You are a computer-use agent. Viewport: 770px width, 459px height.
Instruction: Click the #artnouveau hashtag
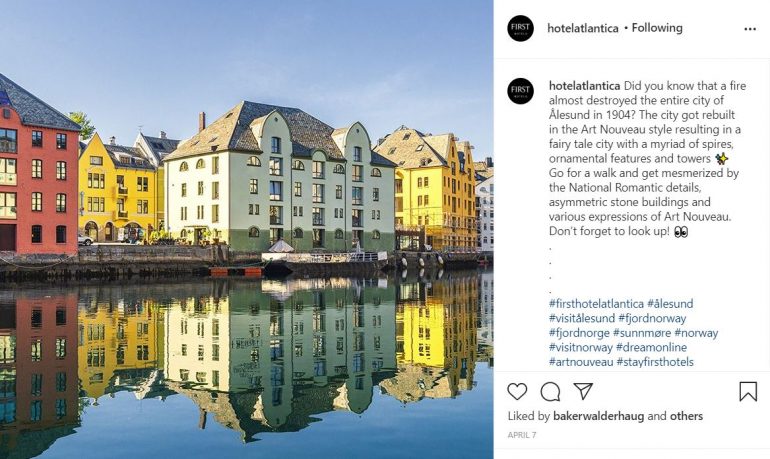[x=580, y=362]
